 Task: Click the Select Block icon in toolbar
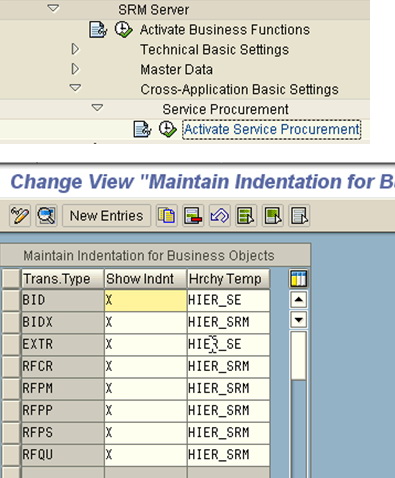coord(273,216)
